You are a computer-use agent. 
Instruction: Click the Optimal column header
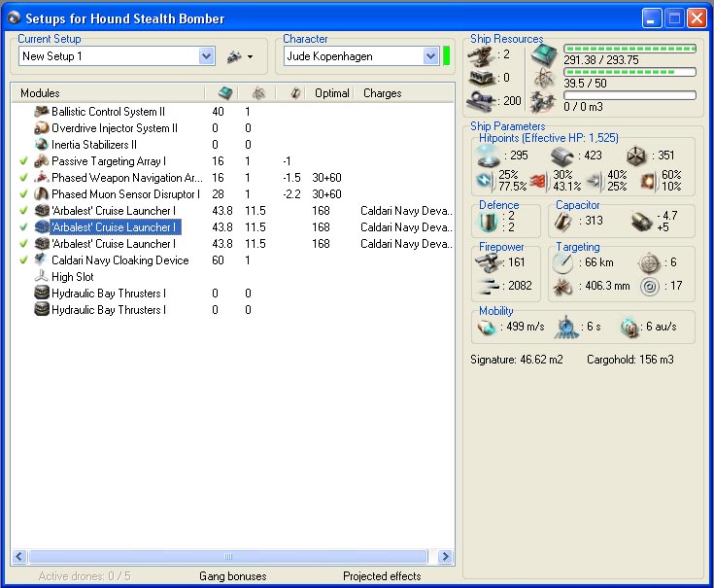click(x=332, y=93)
